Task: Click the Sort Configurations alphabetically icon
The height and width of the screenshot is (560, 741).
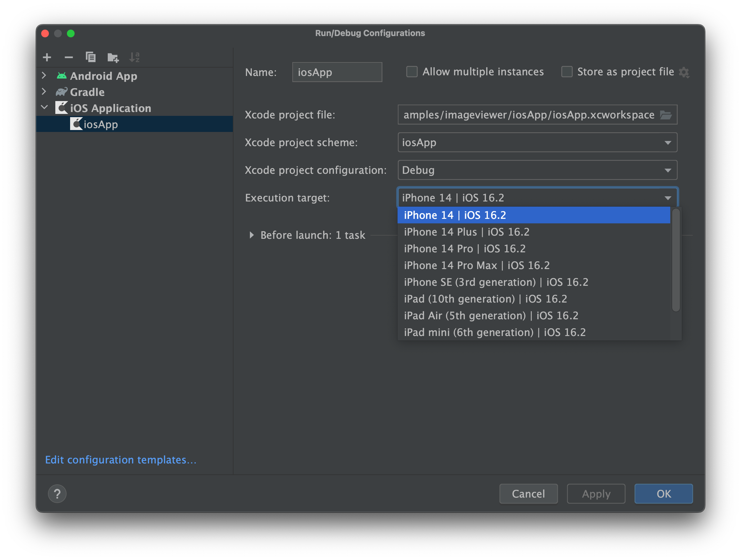Action: coord(134,57)
